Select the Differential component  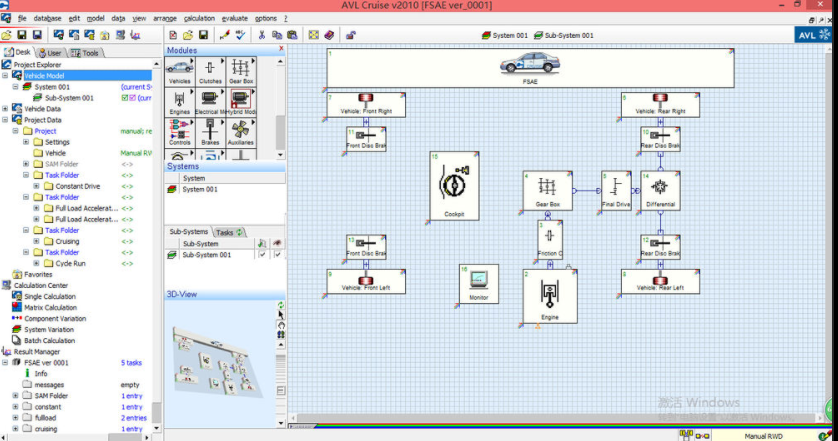pos(661,191)
